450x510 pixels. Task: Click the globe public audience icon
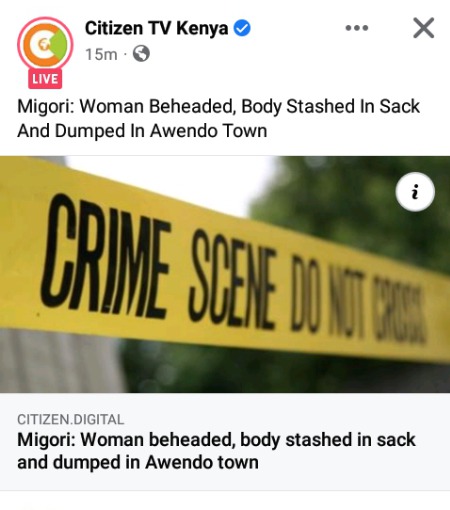coord(141,54)
